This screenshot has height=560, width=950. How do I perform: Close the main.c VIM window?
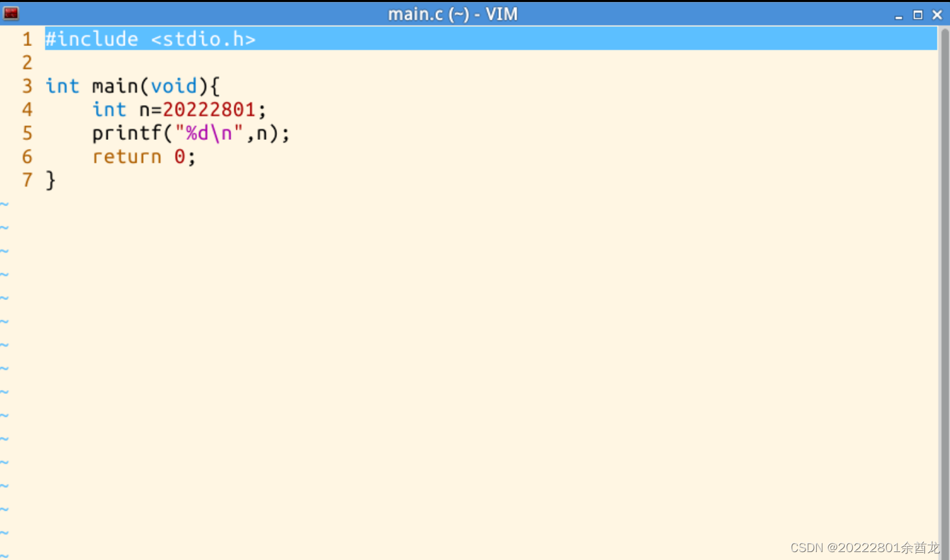click(937, 14)
